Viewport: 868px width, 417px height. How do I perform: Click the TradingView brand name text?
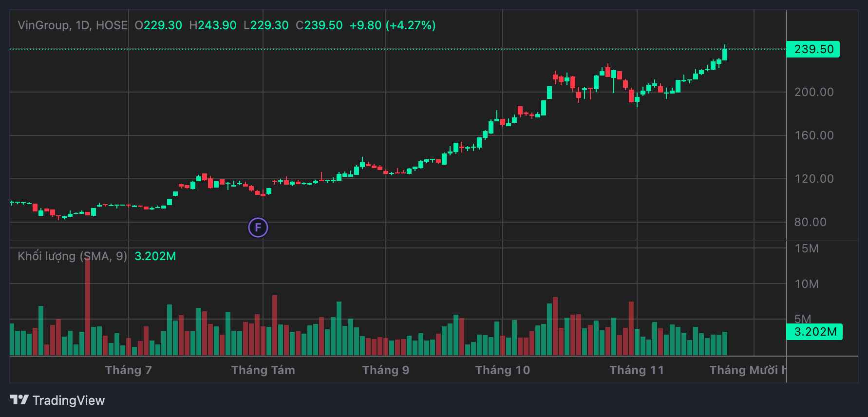68,400
